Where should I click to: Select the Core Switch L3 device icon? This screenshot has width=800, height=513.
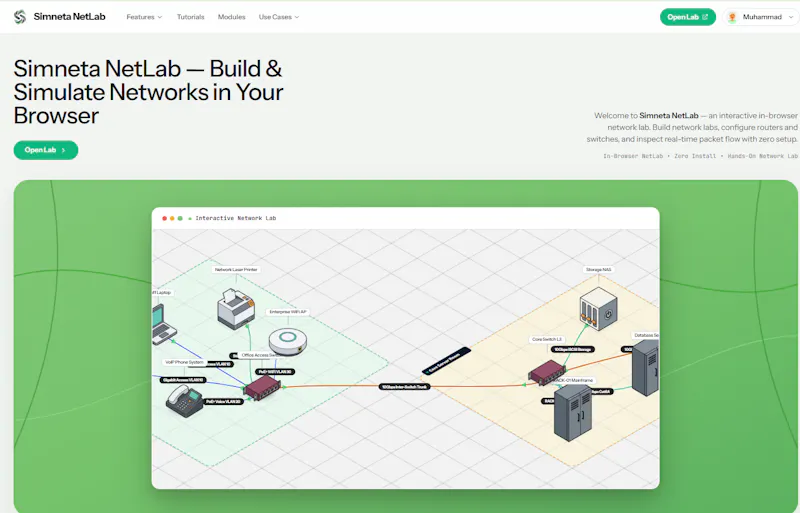(x=547, y=372)
